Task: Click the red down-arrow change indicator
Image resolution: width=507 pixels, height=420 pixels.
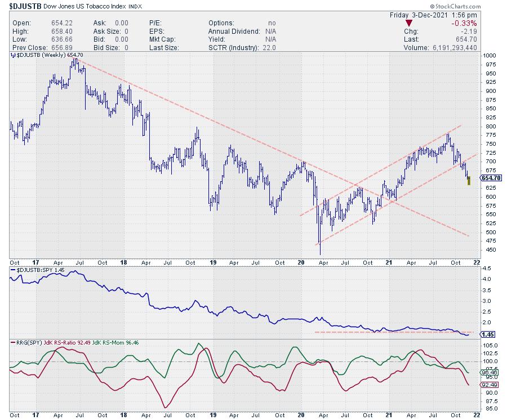Action: point(410,23)
